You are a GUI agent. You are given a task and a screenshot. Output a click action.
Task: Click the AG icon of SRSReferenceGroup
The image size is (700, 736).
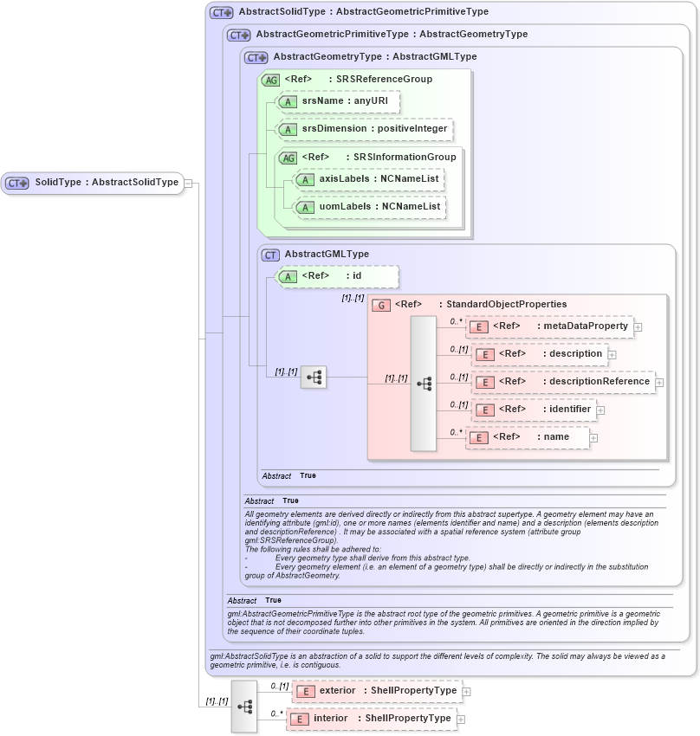pos(270,81)
